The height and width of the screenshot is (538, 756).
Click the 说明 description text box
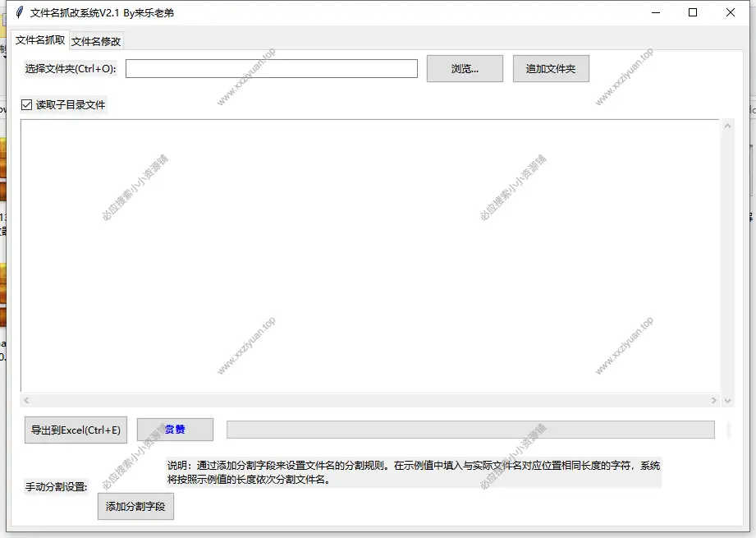coord(413,472)
